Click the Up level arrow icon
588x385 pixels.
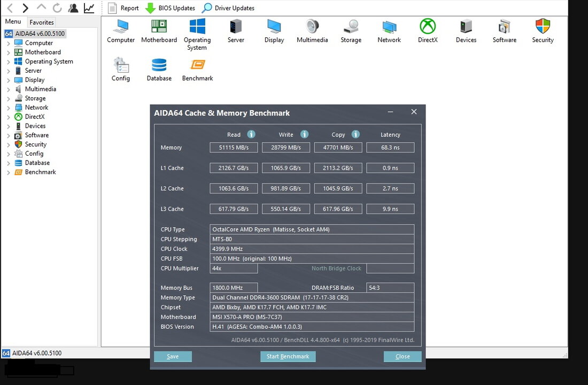click(x=41, y=7)
